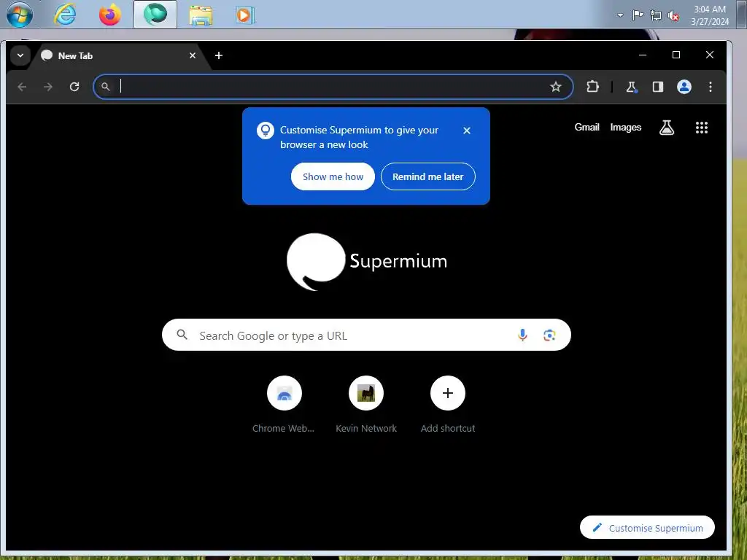
Task: Click Show me how button
Action: point(333,176)
